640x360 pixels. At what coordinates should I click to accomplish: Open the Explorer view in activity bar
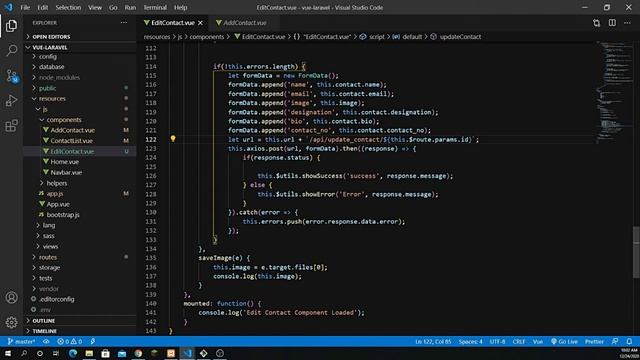(11, 26)
